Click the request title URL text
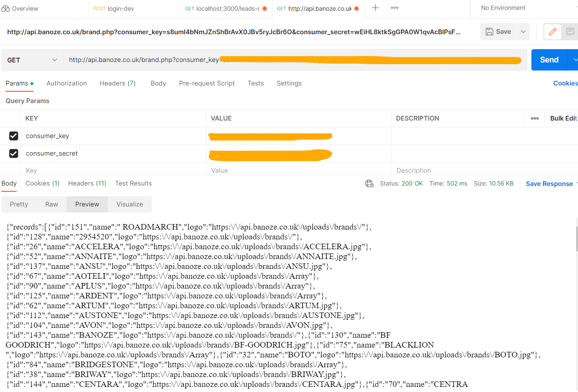Viewport: 578px width, 392px height. [234, 32]
